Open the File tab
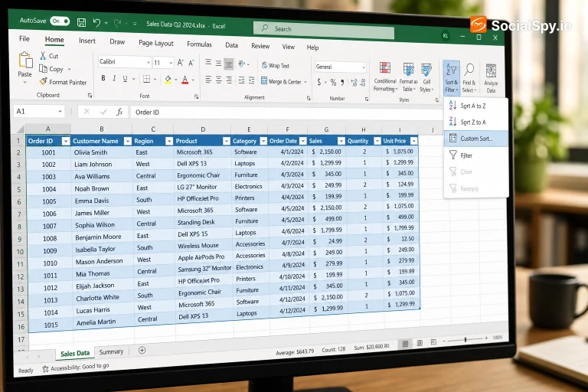Viewport: 588px width, 392px height. [x=24, y=38]
